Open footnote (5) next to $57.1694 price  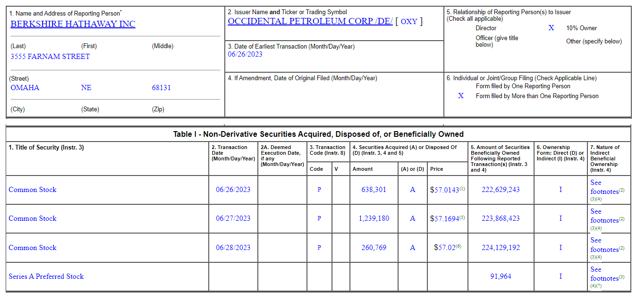[x=462, y=217]
